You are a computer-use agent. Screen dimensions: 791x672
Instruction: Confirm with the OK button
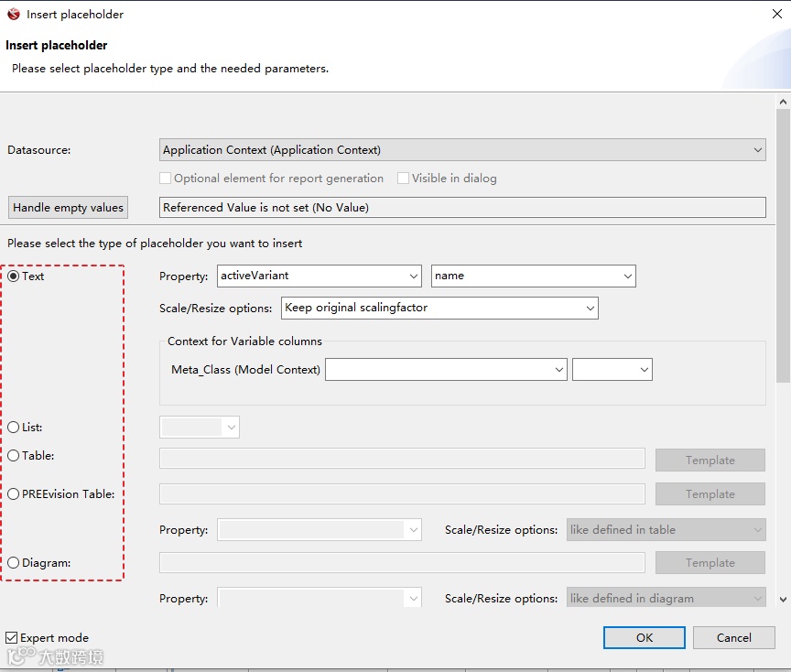pyautogui.click(x=644, y=638)
